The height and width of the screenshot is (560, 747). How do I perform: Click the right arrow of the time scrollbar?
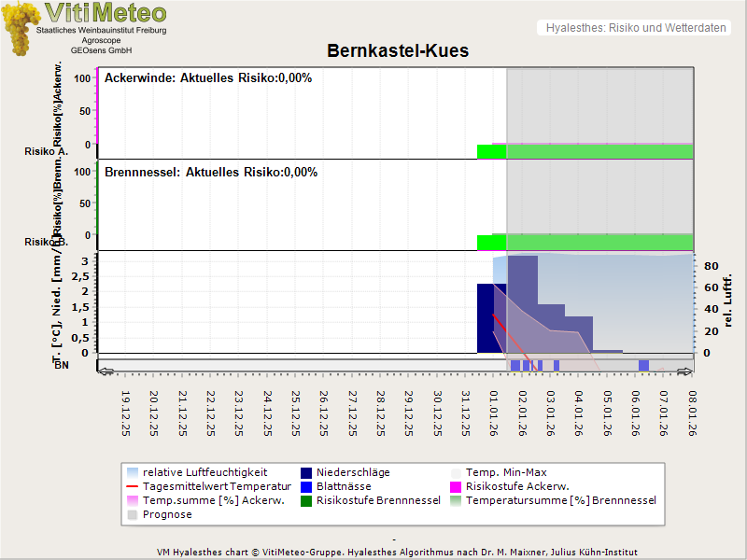pyautogui.click(x=686, y=371)
